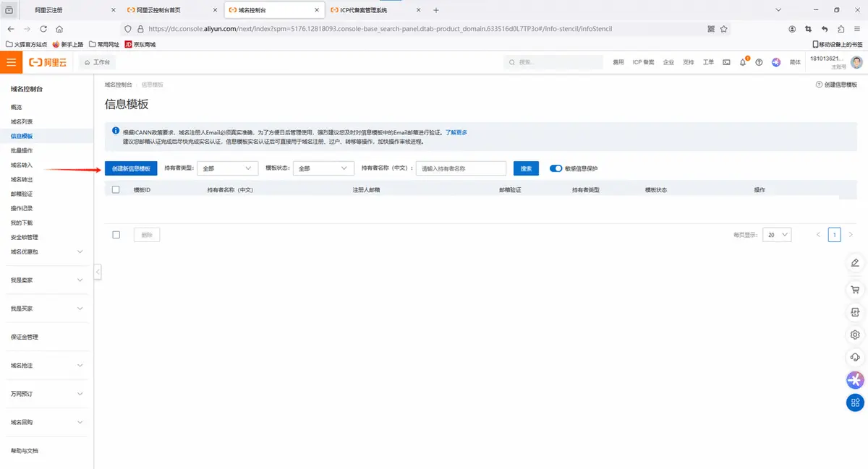Select page 1 in pagination
Screen dimensions: 868x469
834,235
